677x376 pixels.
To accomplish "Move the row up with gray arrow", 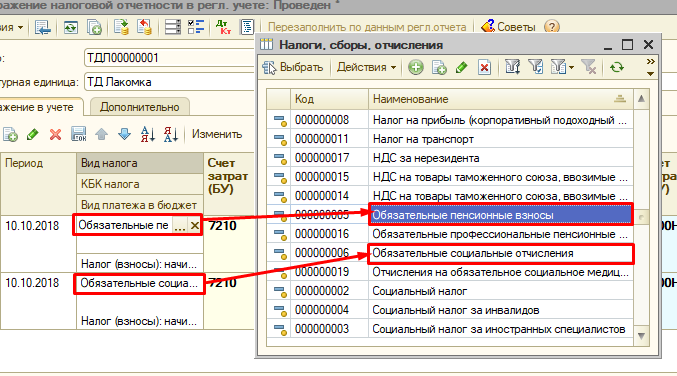I will point(101,134).
